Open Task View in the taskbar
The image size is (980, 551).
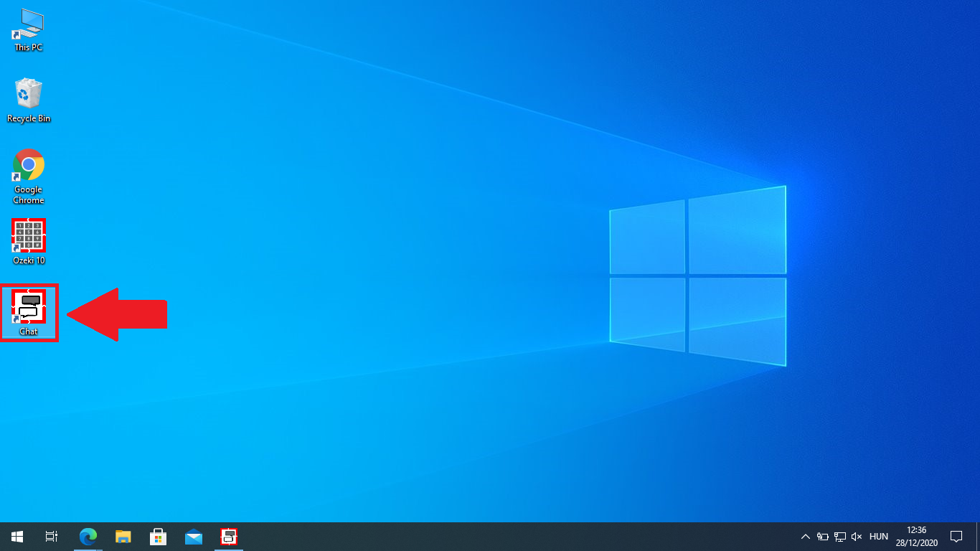pyautogui.click(x=52, y=536)
